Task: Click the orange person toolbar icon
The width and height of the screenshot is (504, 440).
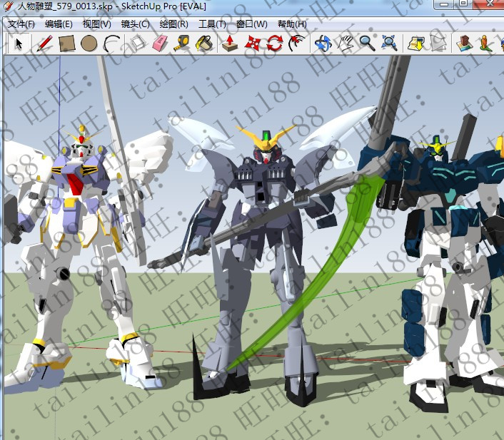Action: pos(485,44)
